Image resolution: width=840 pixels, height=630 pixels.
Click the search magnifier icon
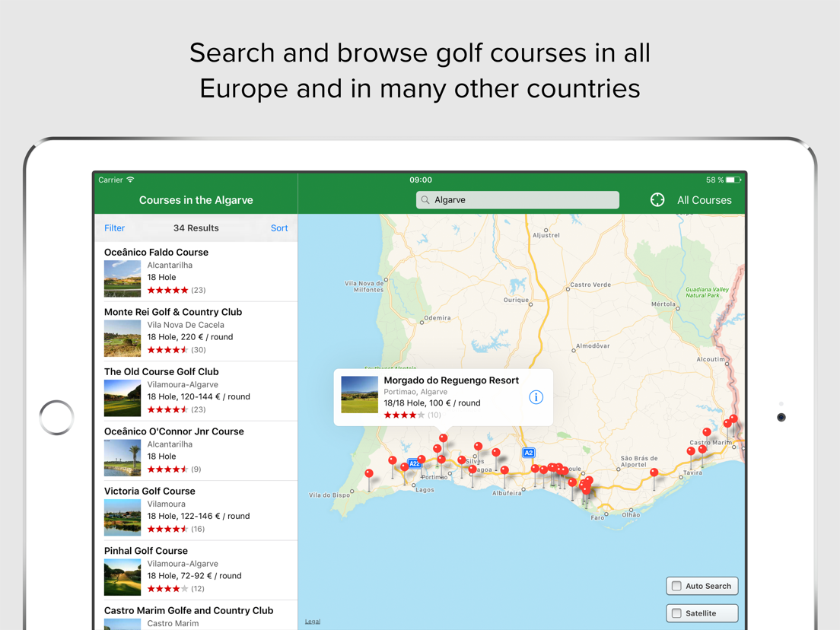425,200
